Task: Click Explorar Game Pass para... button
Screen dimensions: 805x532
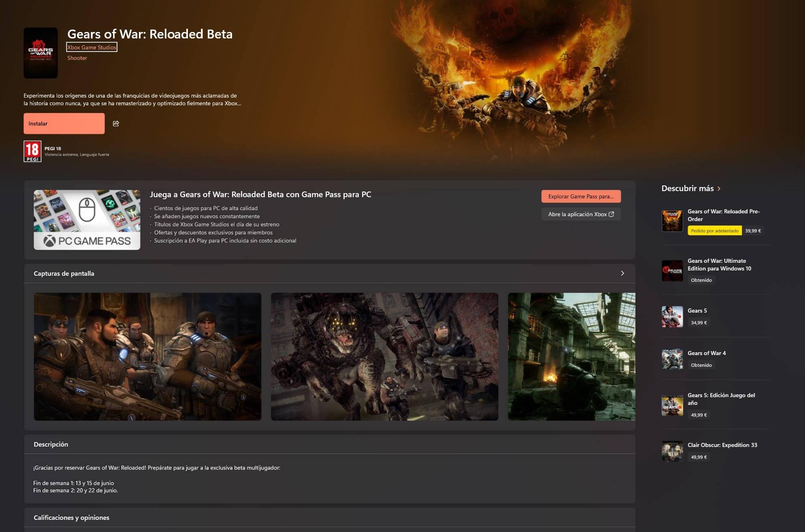Action: [581, 196]
